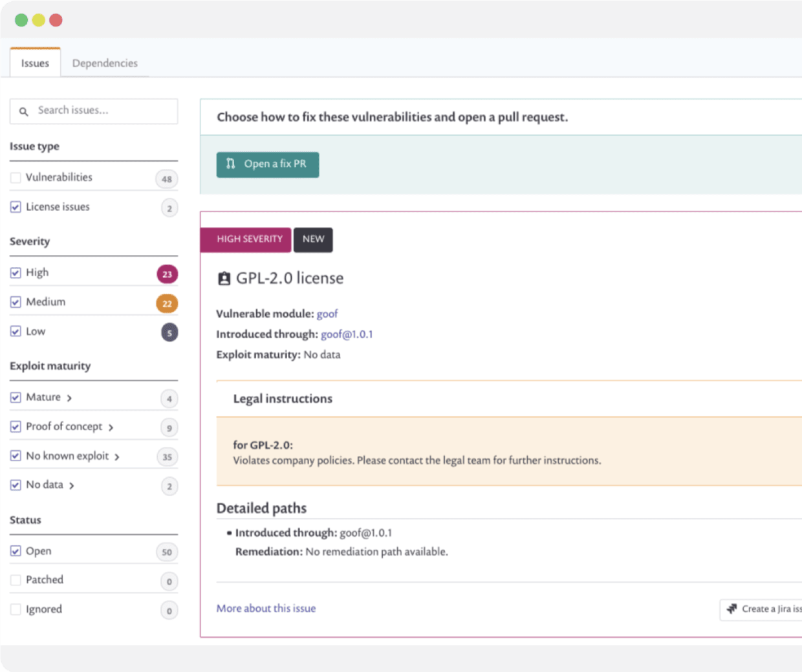Open the goof vulnerable module link

coord(327,314)
